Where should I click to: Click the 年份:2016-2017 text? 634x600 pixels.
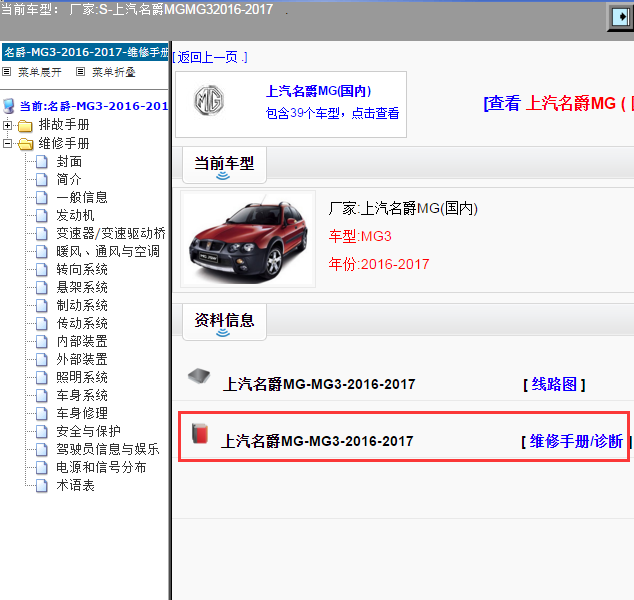(379, 264)
